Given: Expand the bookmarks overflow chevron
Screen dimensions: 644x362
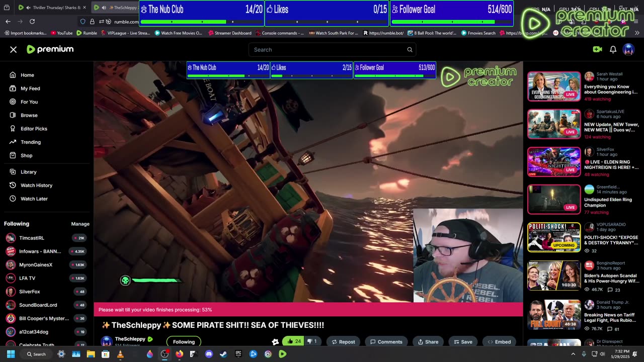Looking at the screenshot, I should tap(637, 33).
